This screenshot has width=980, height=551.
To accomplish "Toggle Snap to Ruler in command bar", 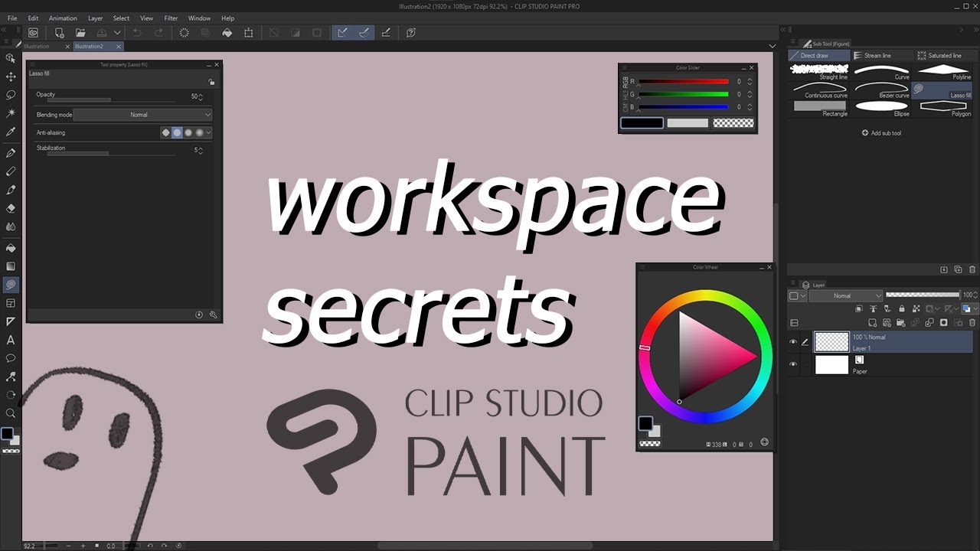I will pos(342,33).
